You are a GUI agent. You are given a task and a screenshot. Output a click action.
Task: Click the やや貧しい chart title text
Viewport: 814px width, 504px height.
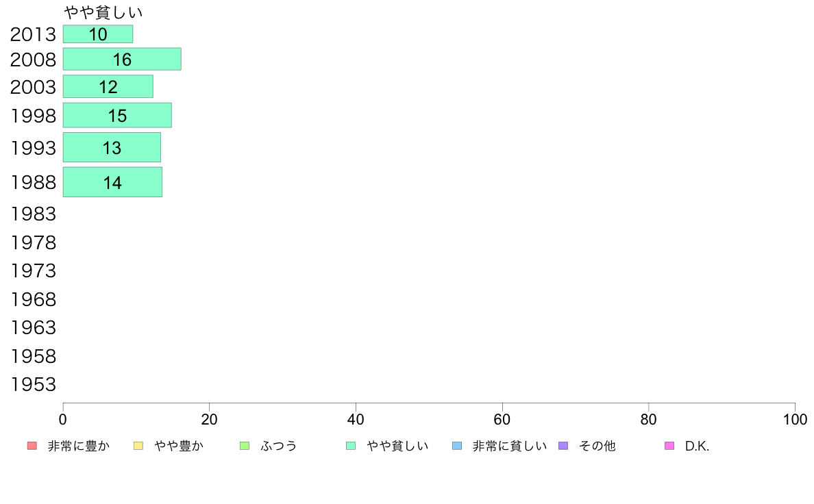[x=103, y=12]
